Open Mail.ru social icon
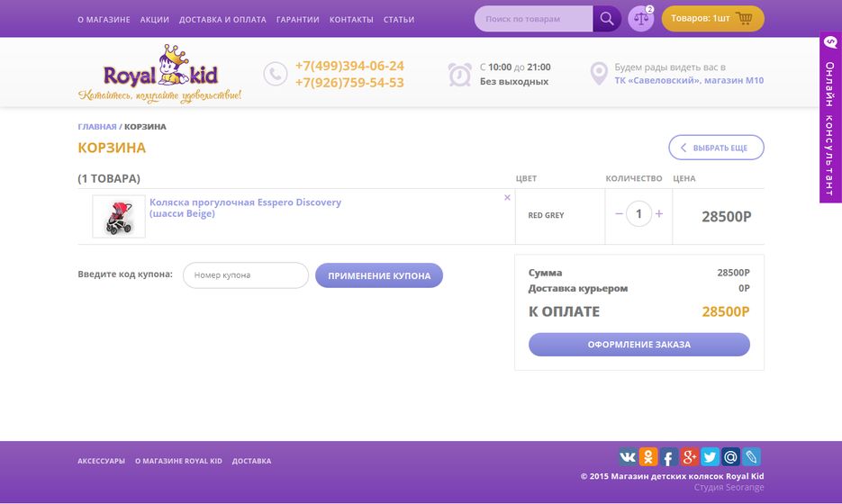 point(730,457)
